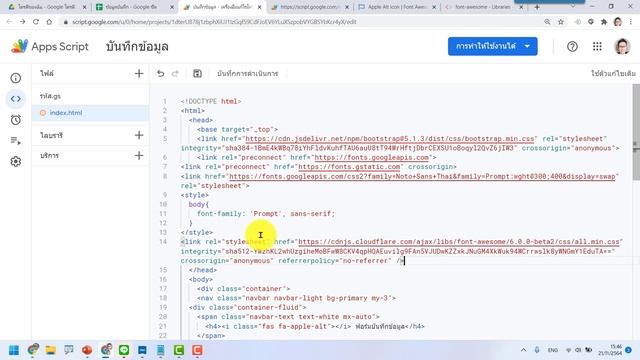Click project name บันทึกข้อมูล

coord(137,47)
